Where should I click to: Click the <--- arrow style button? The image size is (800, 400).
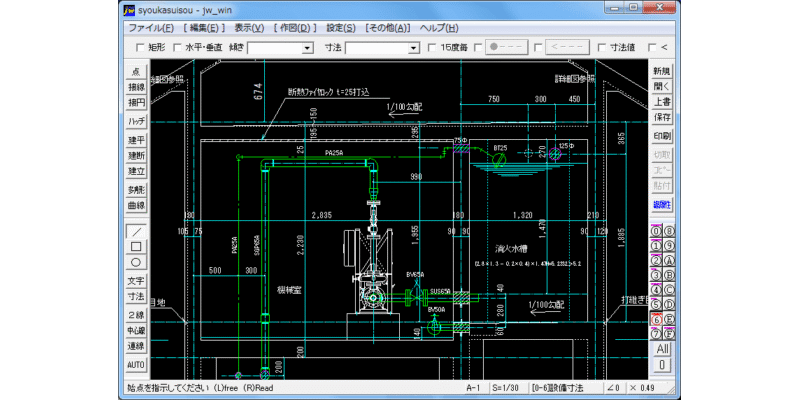567,47
